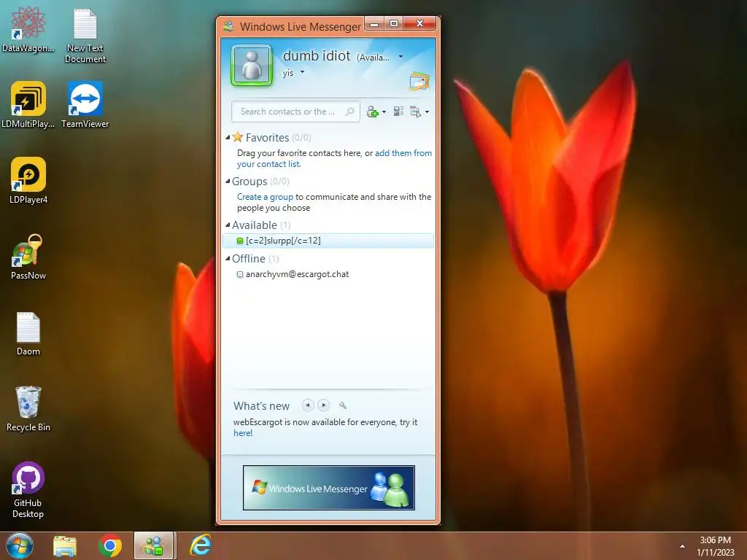747x560 pixels.
Task: Click anarchyvm's offline status icon
Action: 240,274
